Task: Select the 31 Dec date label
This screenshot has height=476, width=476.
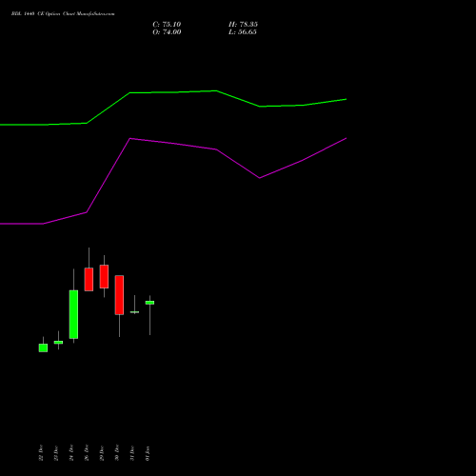Action: (x=132, y=453)
